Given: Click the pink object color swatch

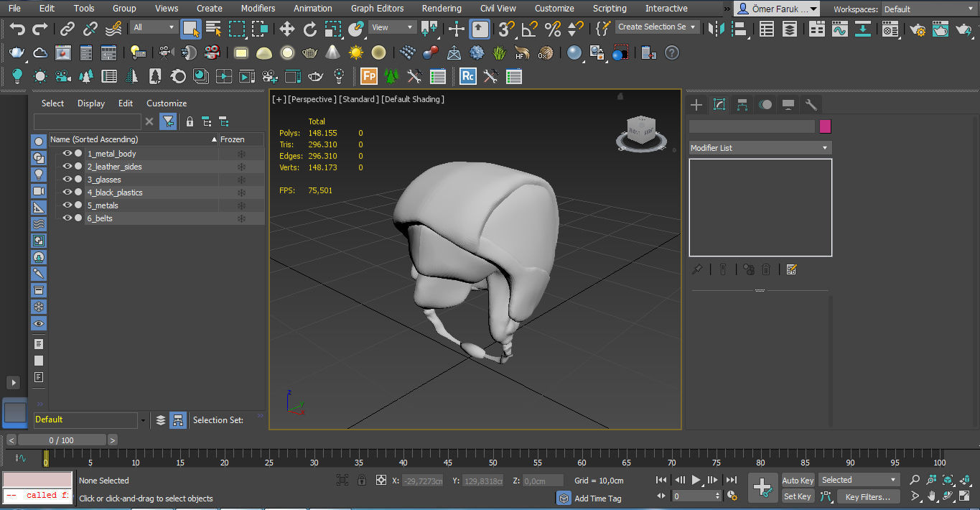Looking at the screenshot, I should (x=825, y=126).
